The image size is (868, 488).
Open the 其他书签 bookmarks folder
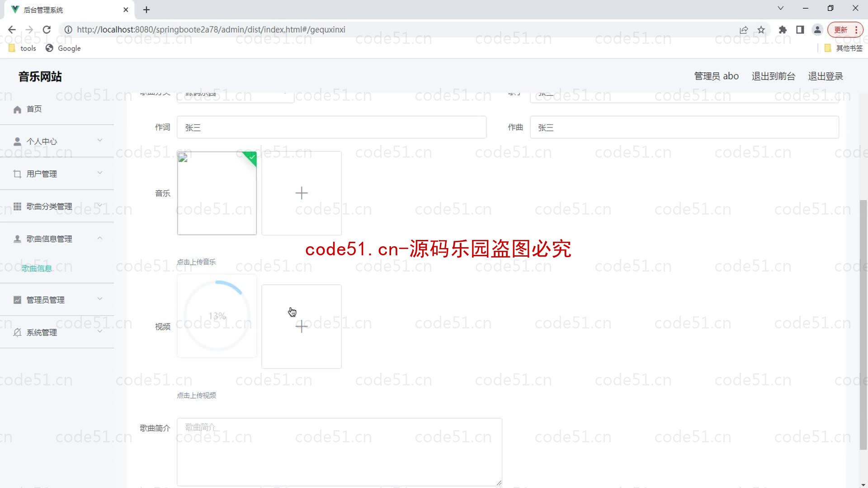(844, 48)
